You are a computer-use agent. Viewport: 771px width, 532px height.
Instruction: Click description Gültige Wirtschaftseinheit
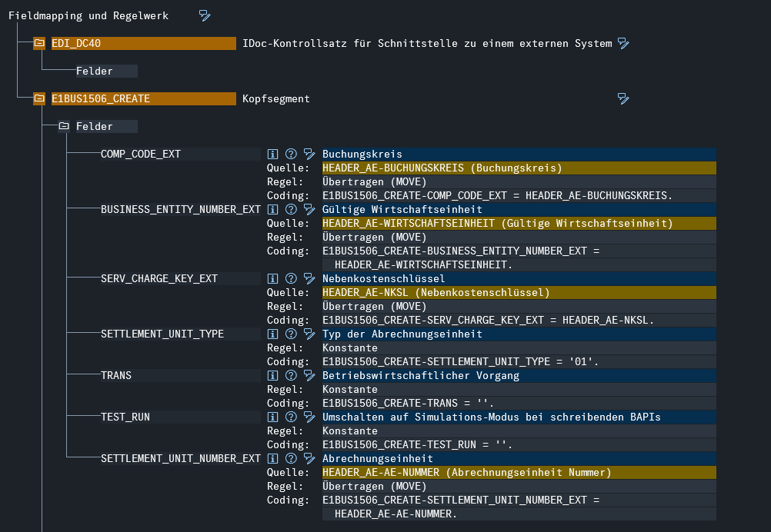click(x=519, y=210)
